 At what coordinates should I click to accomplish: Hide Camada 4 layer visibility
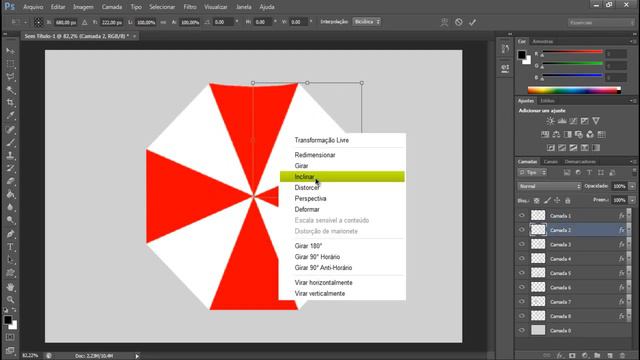[x=522, y=258]
